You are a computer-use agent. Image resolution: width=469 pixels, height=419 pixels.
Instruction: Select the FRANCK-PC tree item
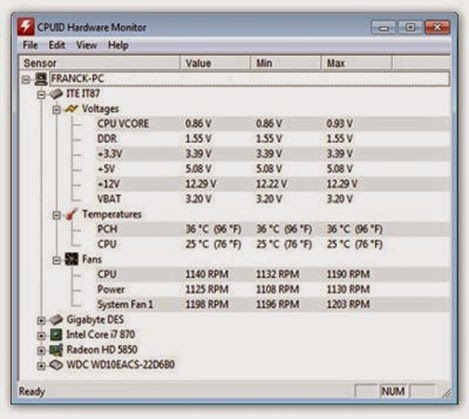coord(249,79)
